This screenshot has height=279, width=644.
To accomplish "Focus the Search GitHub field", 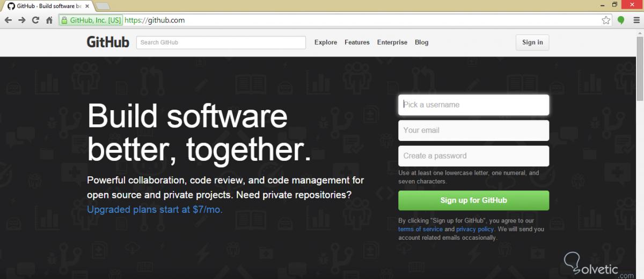I will (221, 42).
